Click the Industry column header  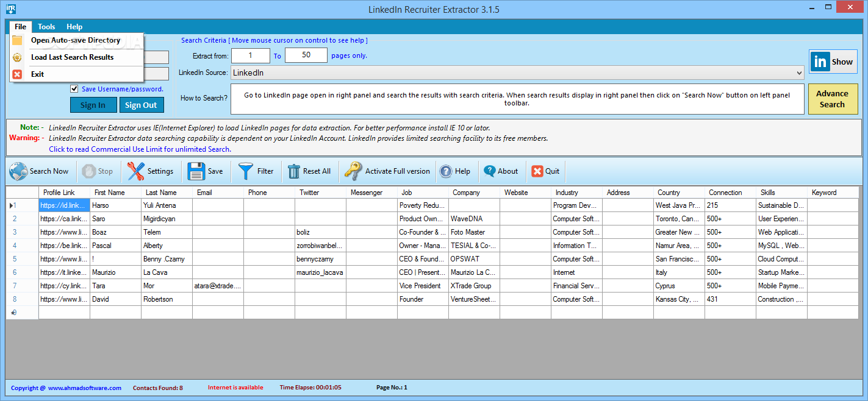[x=577, y=193]
